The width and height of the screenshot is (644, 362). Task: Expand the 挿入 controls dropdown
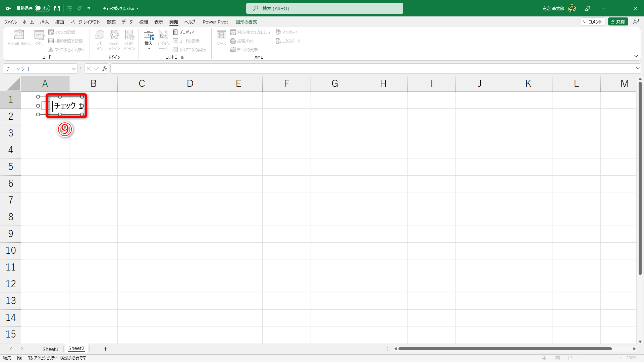(149, 48)
